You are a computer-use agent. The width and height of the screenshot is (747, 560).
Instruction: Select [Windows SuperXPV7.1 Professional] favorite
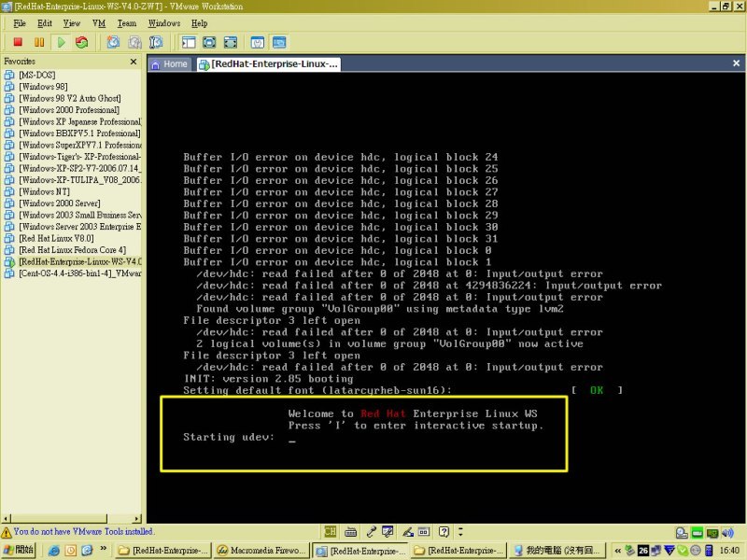pyautogui.click(x=73, y=145)
